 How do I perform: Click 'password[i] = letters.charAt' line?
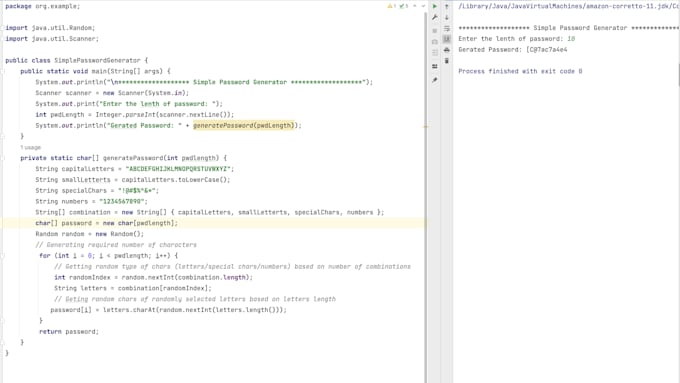tap(169, 310)
